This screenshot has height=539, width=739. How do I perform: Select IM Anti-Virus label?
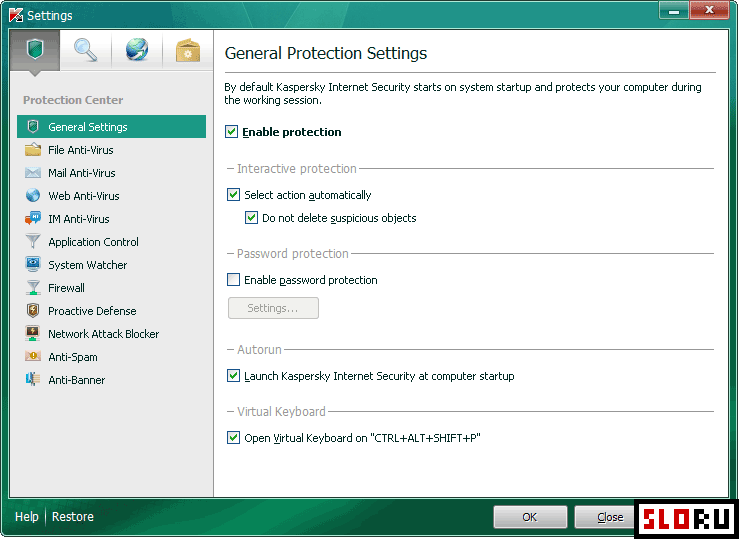79,219
